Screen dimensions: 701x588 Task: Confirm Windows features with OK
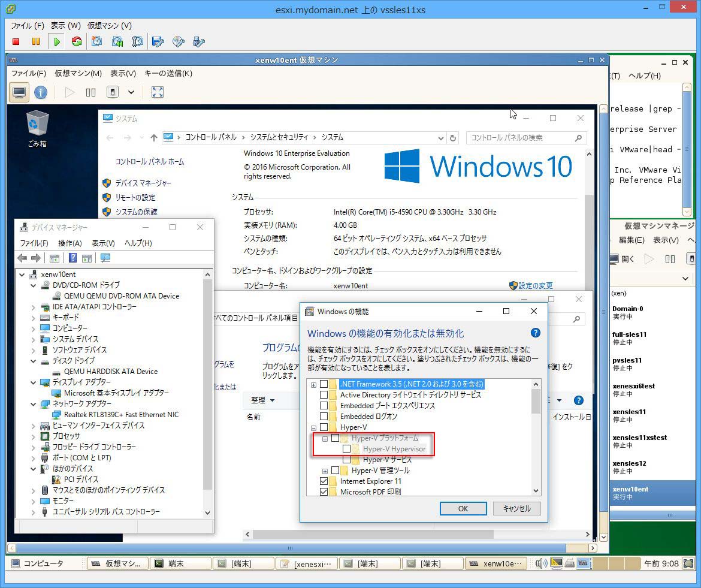463,508
